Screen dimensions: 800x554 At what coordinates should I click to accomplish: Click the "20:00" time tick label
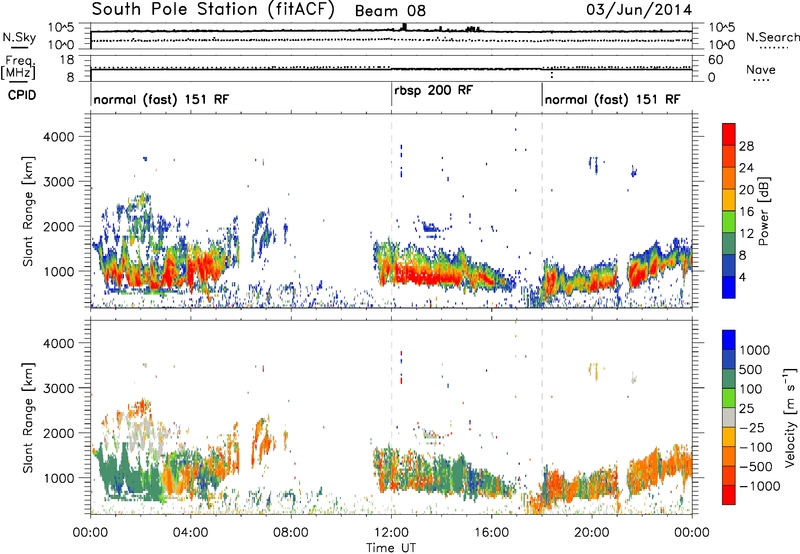(592, 533)
